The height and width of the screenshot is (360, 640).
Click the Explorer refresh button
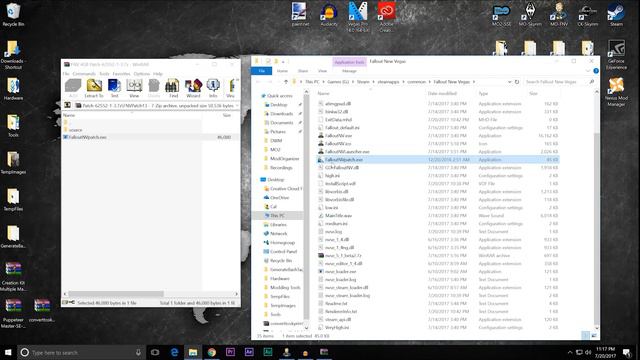point(517,82)
